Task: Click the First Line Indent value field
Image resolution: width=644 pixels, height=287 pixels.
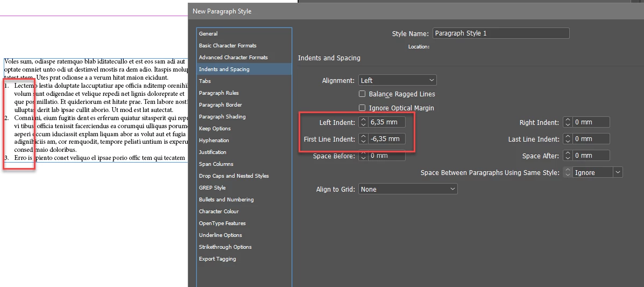Action: point(387,139)
